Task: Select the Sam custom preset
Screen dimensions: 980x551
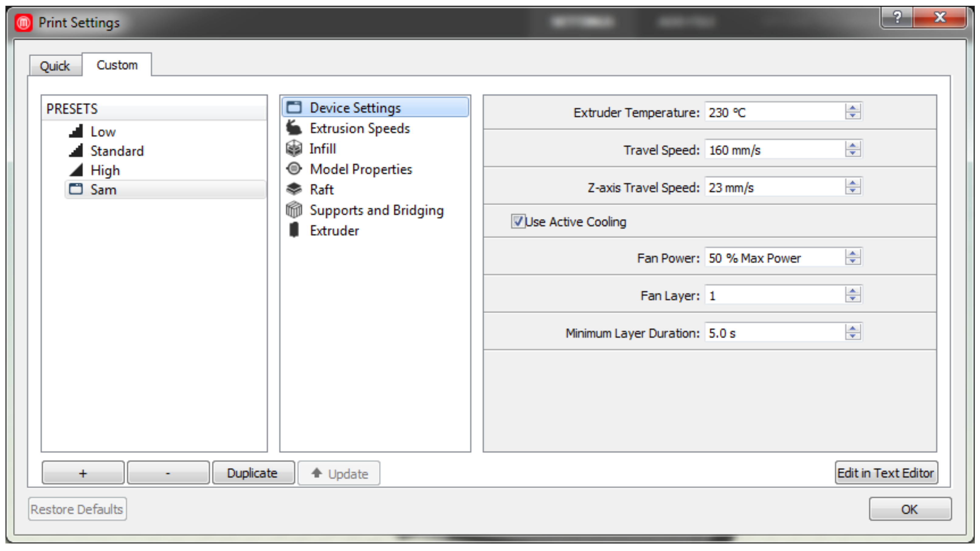Action: point(103,189)
